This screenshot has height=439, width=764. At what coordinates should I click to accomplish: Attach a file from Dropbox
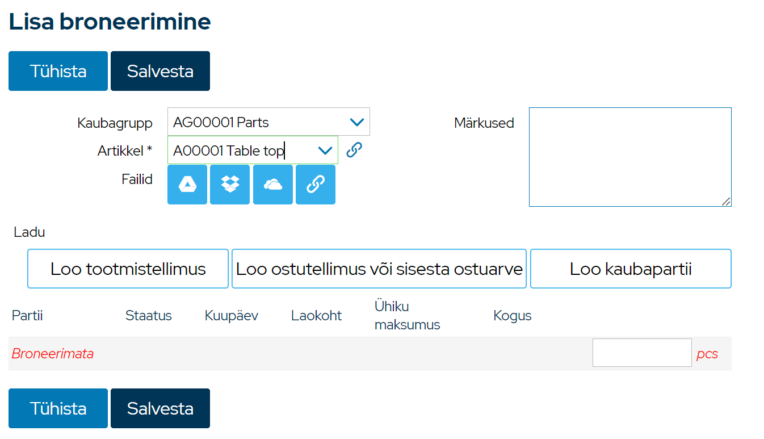230,184
